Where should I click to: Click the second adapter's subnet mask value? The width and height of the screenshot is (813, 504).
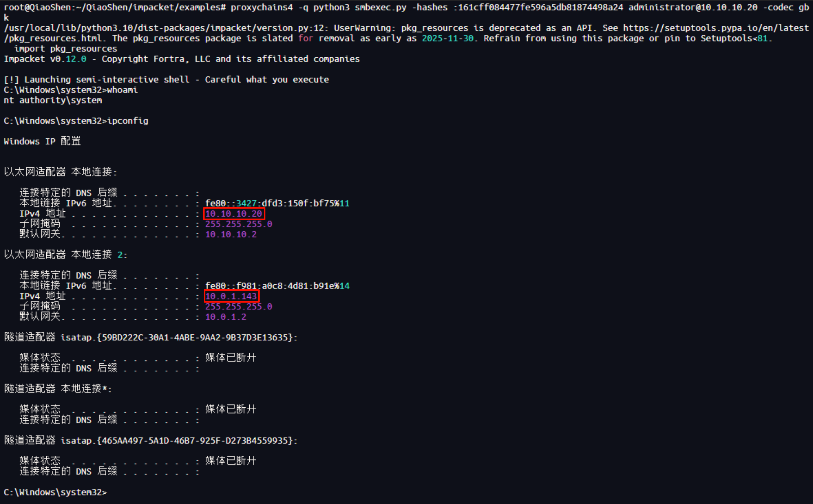coord(238,306)
